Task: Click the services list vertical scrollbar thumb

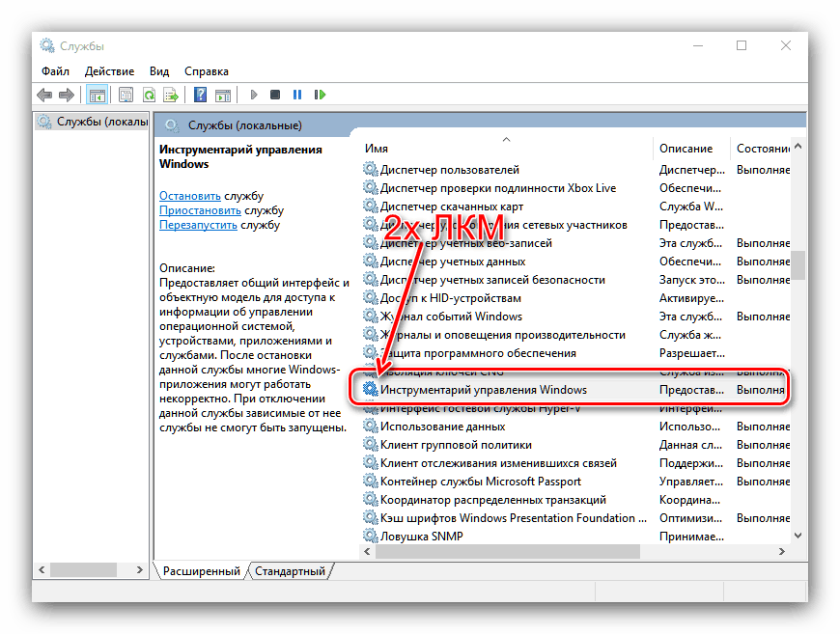Action: pyautogui.click(x=798, y=265)
